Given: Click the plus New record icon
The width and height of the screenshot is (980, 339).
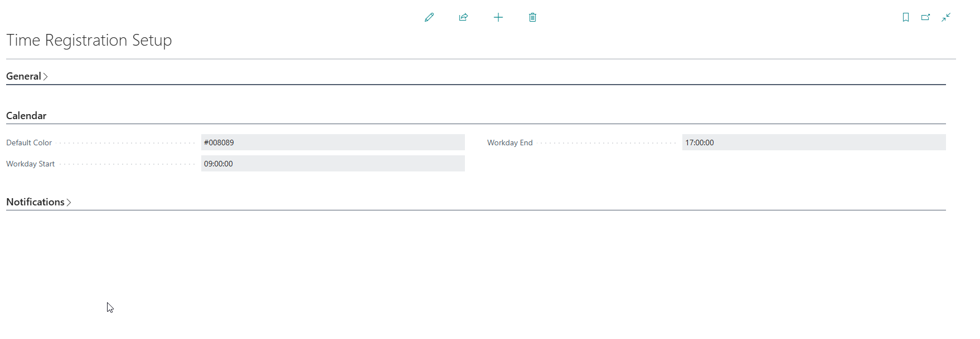Looking at the screenshot, I should 498,17.
